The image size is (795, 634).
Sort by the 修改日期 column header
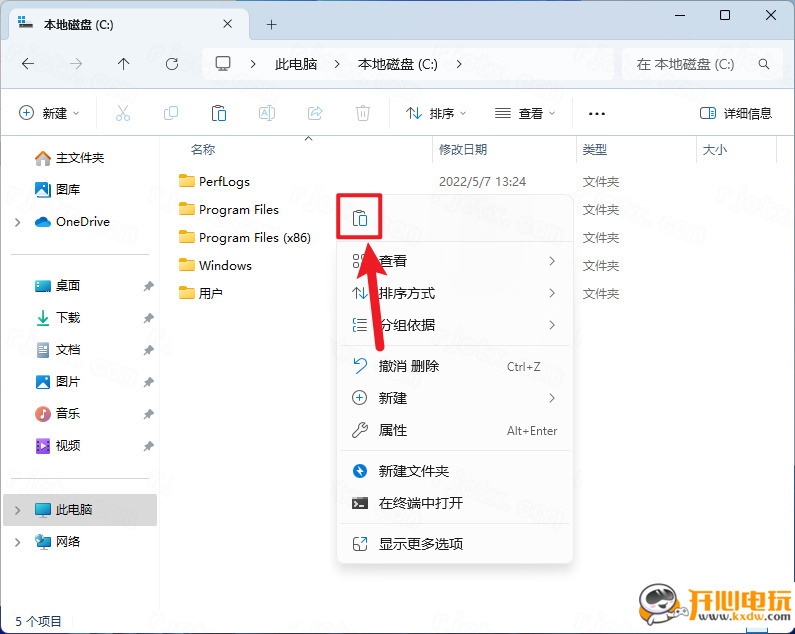(x=462, y=149)
